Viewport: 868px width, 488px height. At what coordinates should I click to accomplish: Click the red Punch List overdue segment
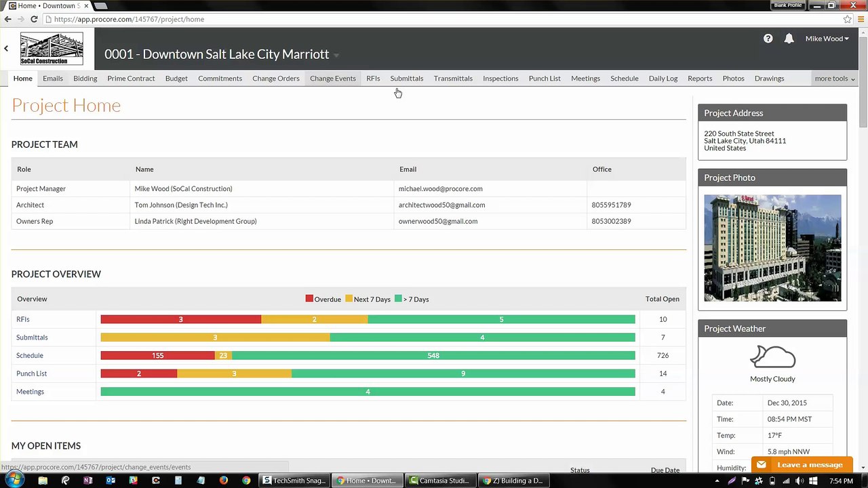[x=139, y=373]
